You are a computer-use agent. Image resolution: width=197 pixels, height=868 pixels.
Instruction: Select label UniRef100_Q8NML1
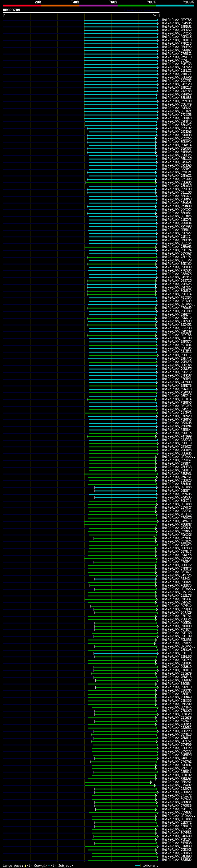(176, 737)
